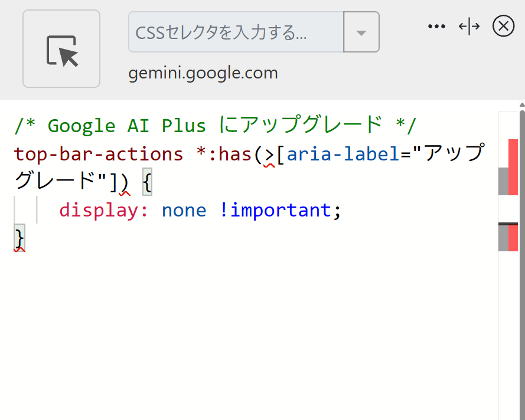Screen dimensions: 525x420
Task: Close the panel with the X icon
Action: pyautogui.click(x=503, y=27)
